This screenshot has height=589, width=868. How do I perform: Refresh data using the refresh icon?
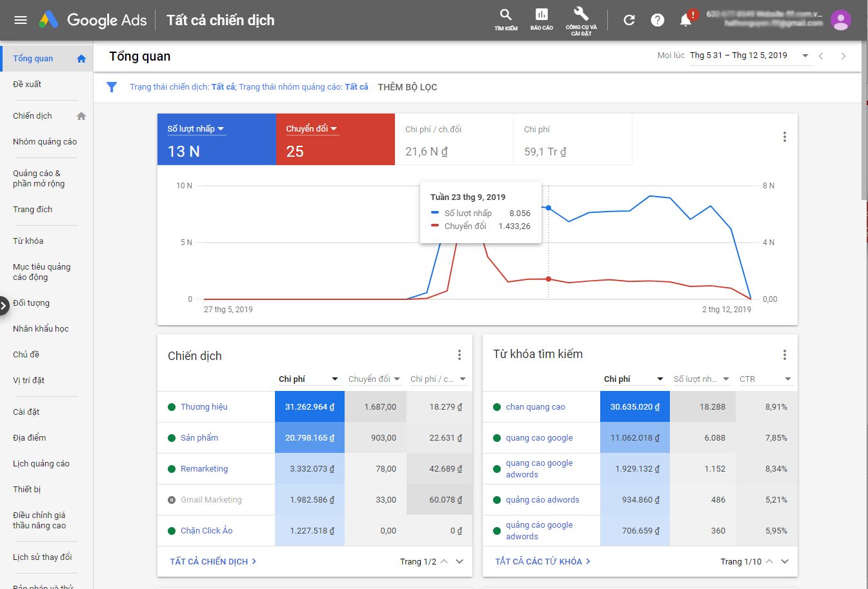coord(629,19)
